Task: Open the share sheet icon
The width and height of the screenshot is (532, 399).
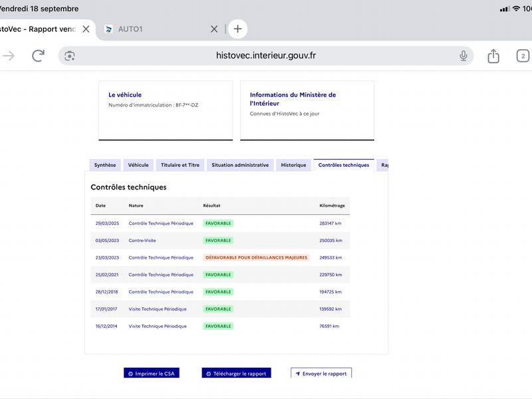Action: tap(493, 56)
